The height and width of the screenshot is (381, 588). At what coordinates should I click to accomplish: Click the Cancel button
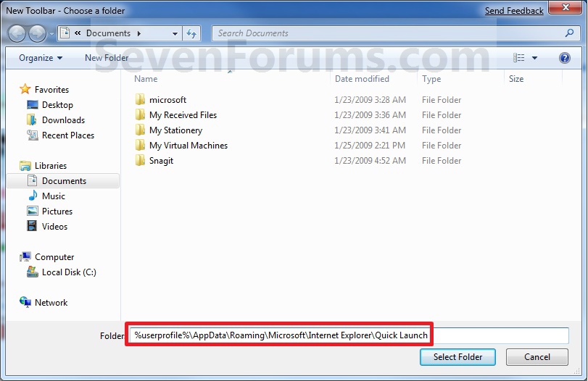(537, 356)
